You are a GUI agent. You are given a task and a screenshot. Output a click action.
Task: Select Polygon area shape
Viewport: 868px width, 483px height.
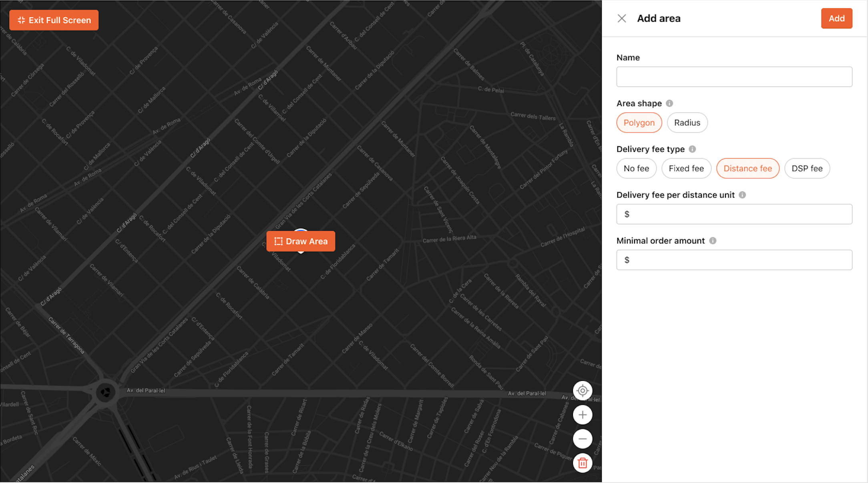tap(639, 123)
